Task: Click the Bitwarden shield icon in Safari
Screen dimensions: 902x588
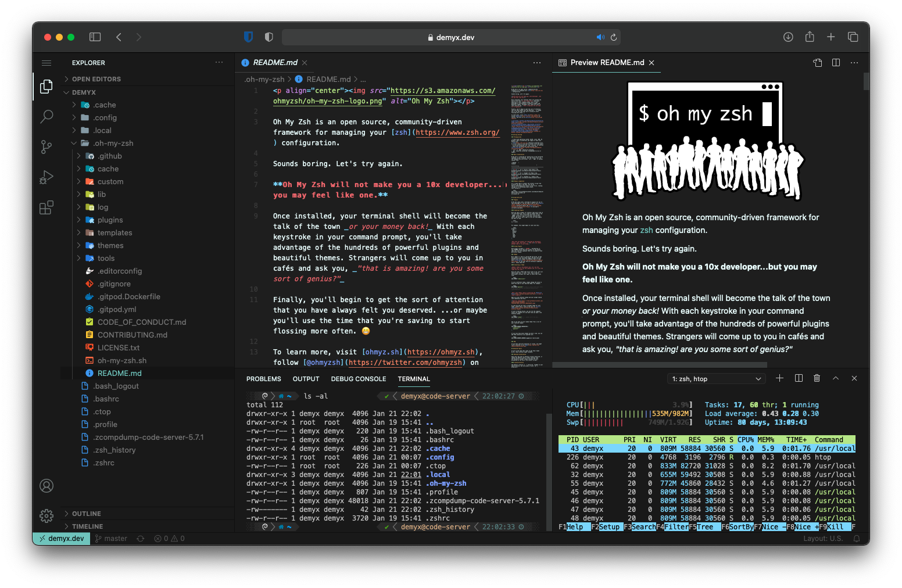Action: tap(248, 37)
